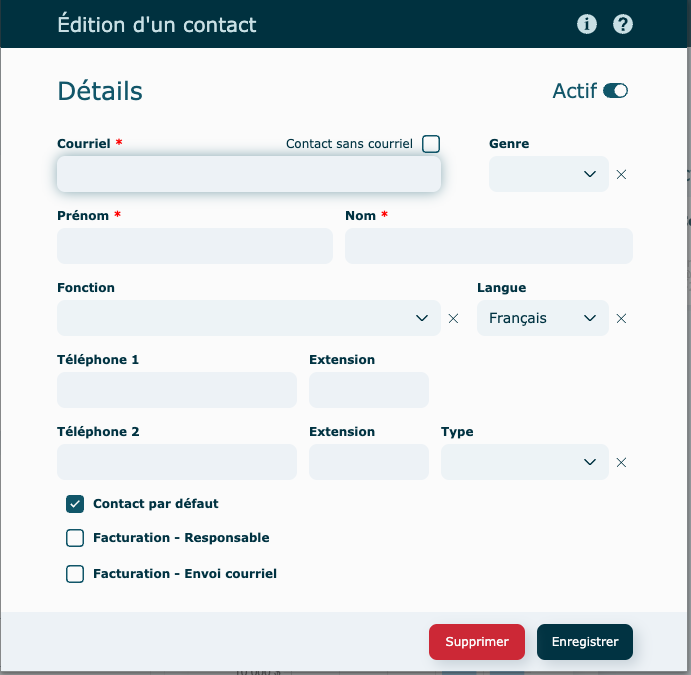Open the help question mark icon

pyautogui.click(x=623, y=24)
